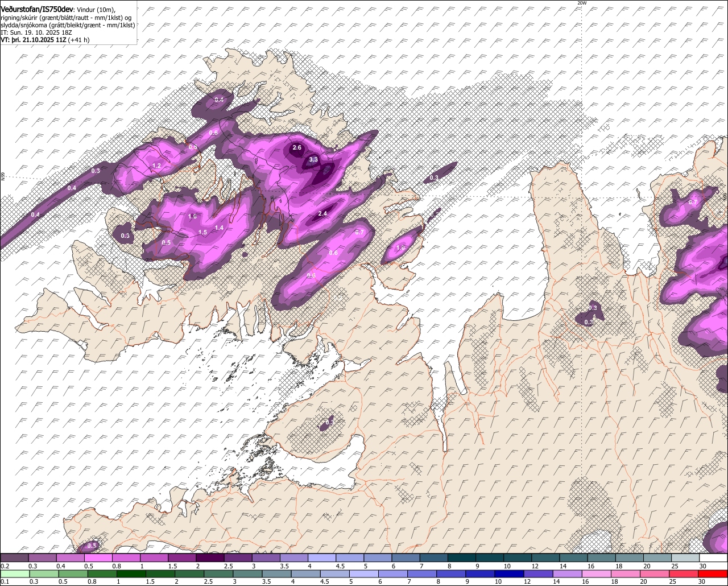Select the dark mauve 0.2 swatch in upper legend row
This screenshot has height=586, width=728.
[14, 558]
